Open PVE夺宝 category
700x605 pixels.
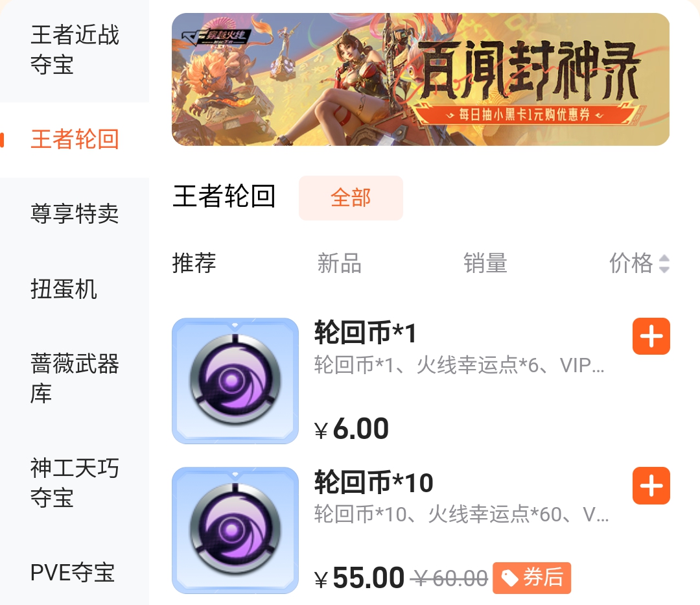[x=75, y=573]
